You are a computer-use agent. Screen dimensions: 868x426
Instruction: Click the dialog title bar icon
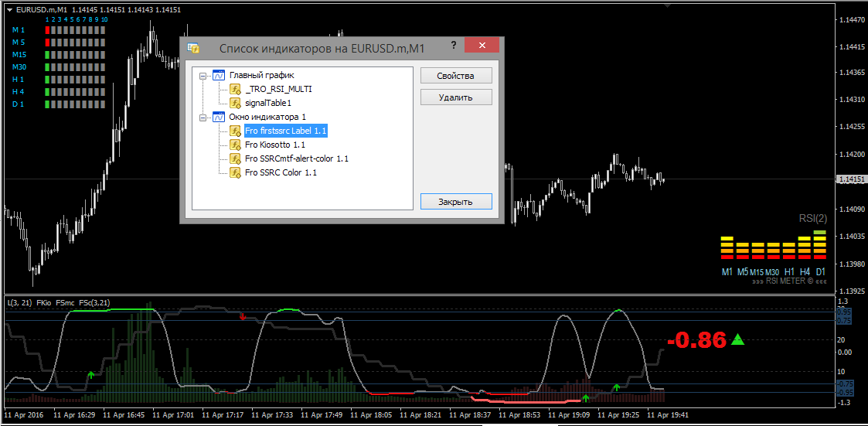click(193, 48)
